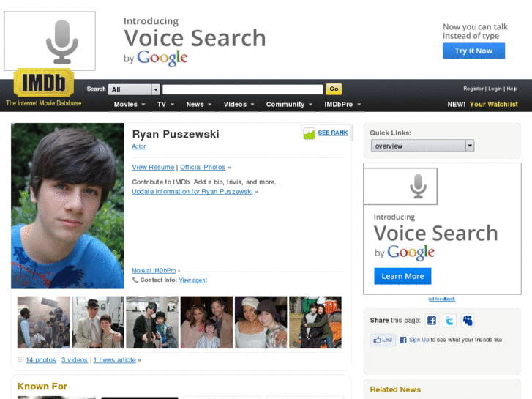Expand the Movies menu

(x=130, y=104)
